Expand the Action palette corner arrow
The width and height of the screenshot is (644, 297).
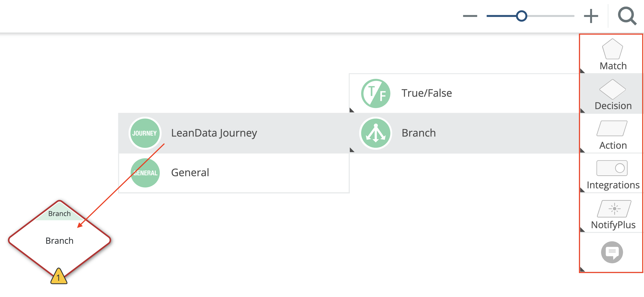click(x=582, y=150)
